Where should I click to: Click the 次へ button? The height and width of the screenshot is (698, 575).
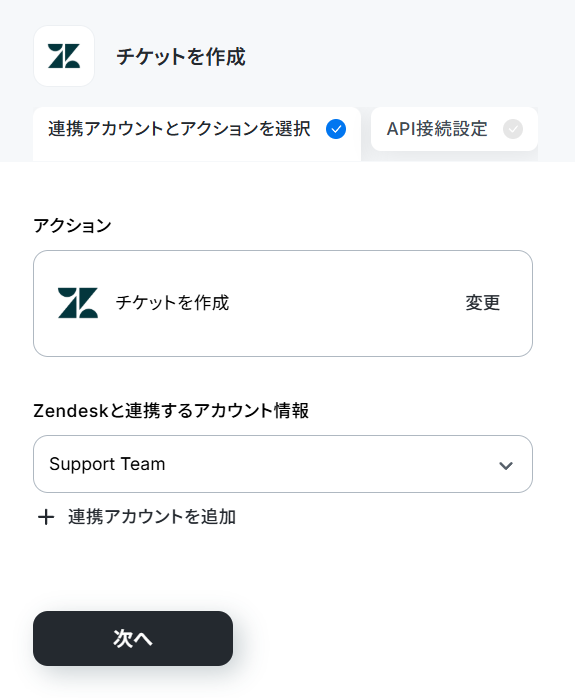coord(133,638)
